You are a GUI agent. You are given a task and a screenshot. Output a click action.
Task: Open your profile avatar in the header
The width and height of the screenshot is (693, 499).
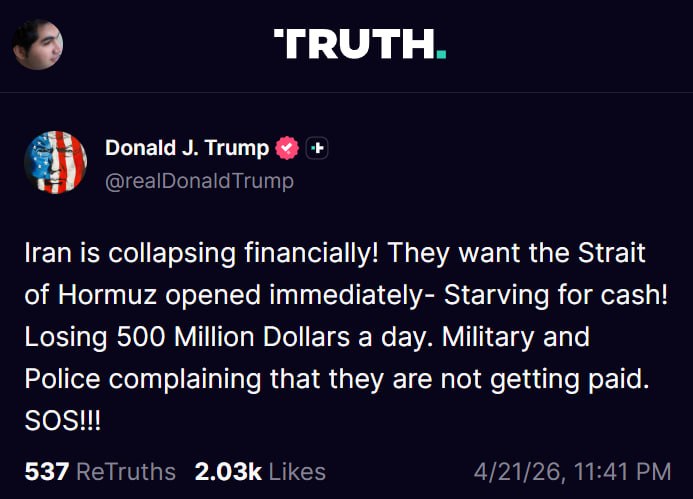pos(38,44)
